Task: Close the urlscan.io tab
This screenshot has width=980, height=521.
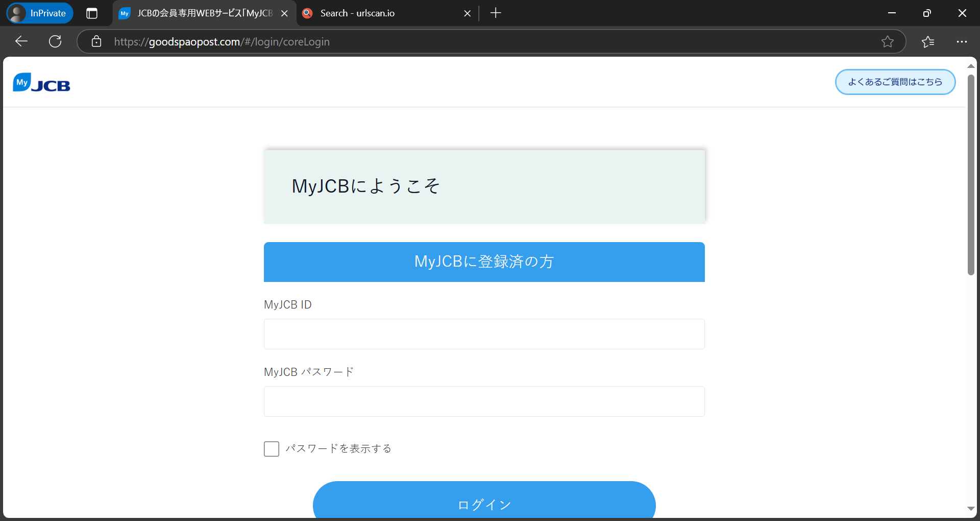Action: click(x=467, y=13)
